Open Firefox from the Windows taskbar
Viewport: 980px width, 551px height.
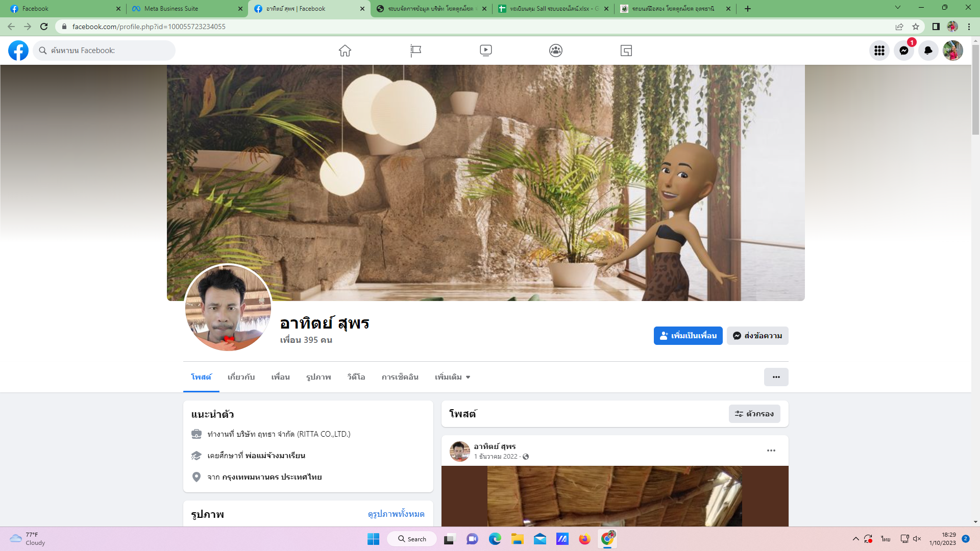coord(584,539)
